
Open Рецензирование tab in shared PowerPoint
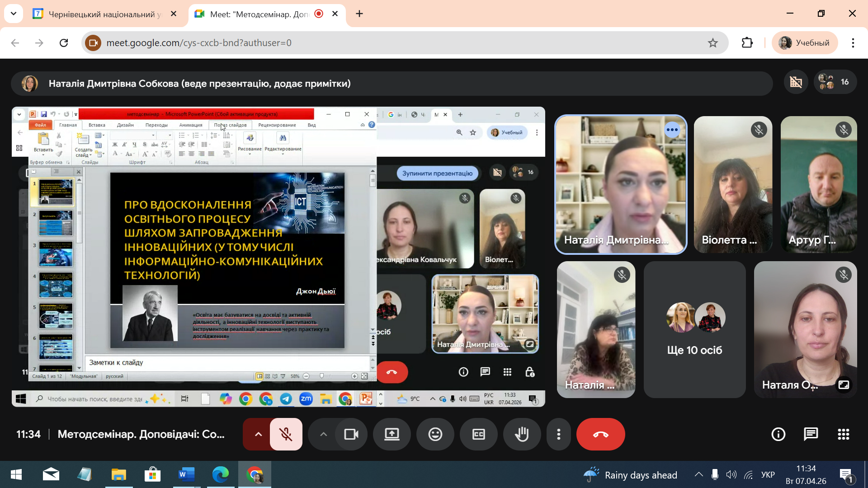click(x=277, y=125)
